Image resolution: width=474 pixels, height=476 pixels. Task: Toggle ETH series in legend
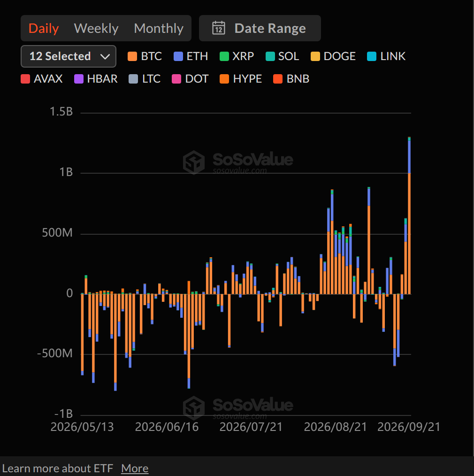click(191, 56)
